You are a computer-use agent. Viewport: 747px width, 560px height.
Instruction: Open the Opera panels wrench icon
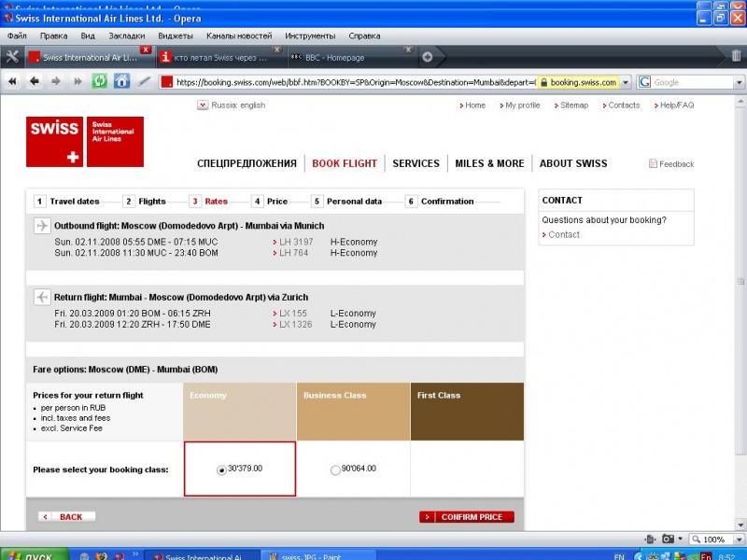(12, 57)
